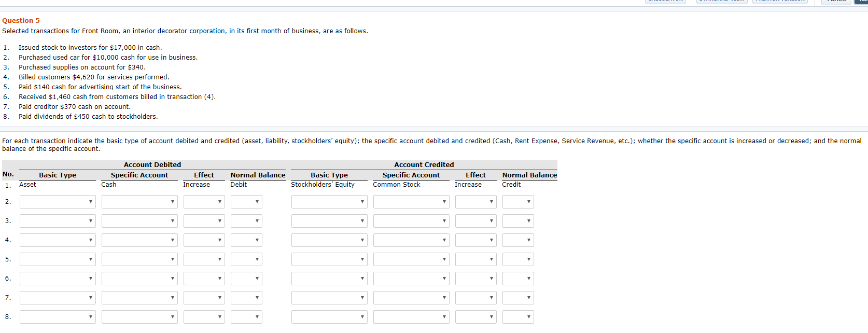The width and height of the screenshot is (868, 333).
Task: Open row 7 debited Effect dropdown
Action: coord(204,298)
